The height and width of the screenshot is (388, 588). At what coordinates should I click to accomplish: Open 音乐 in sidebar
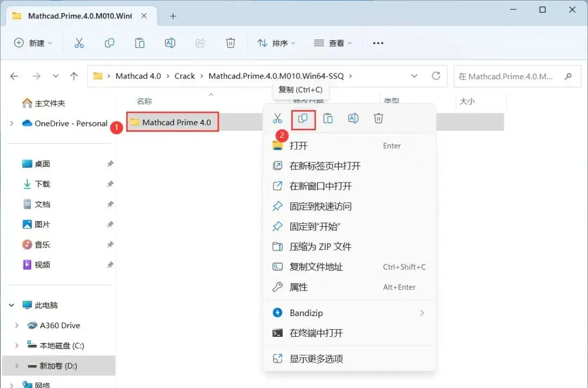point(36,245)
